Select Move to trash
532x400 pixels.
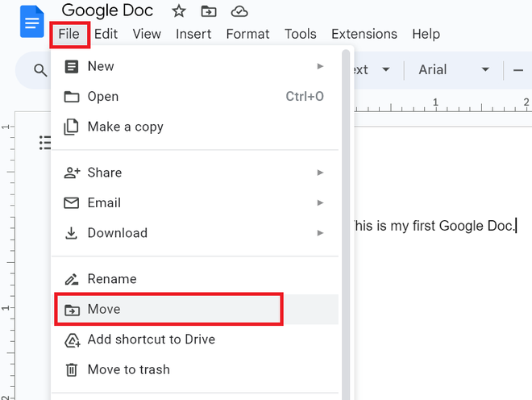pyautogui.click(x=196, y=370)
